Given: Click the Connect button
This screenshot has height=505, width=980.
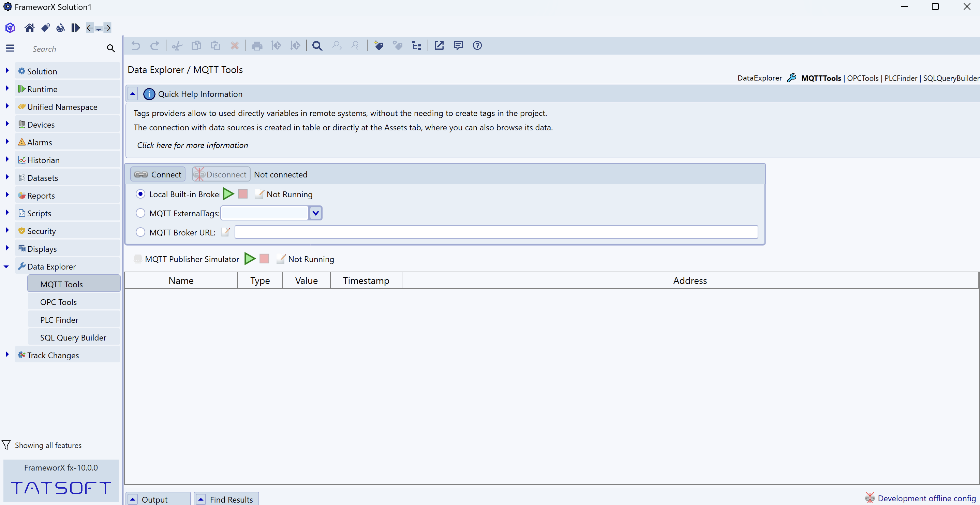Looking at the screenshot, I should (x=158, y=174).
